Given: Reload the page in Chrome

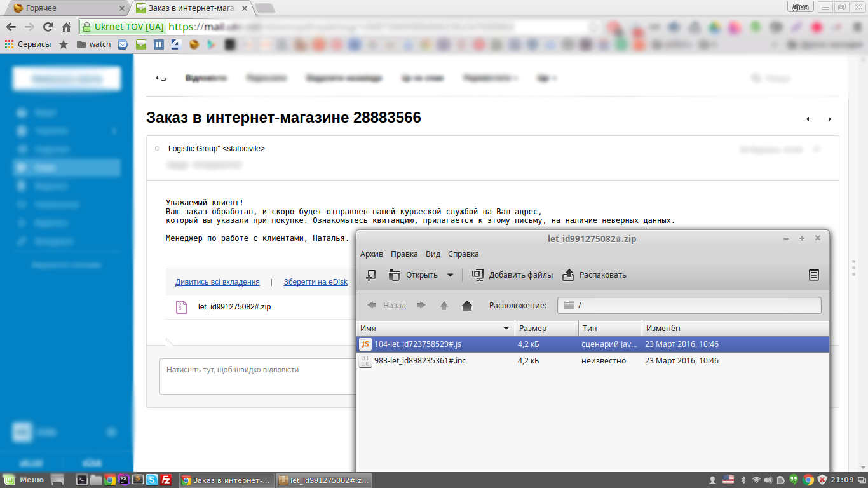Looking at the screenshot, I should (x=48, y=27).
